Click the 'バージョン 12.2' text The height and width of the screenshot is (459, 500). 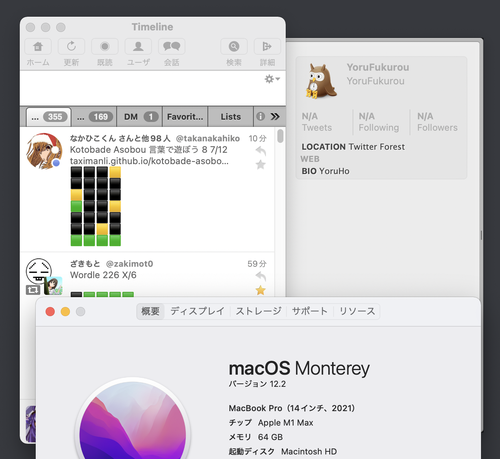pos(257,384)
